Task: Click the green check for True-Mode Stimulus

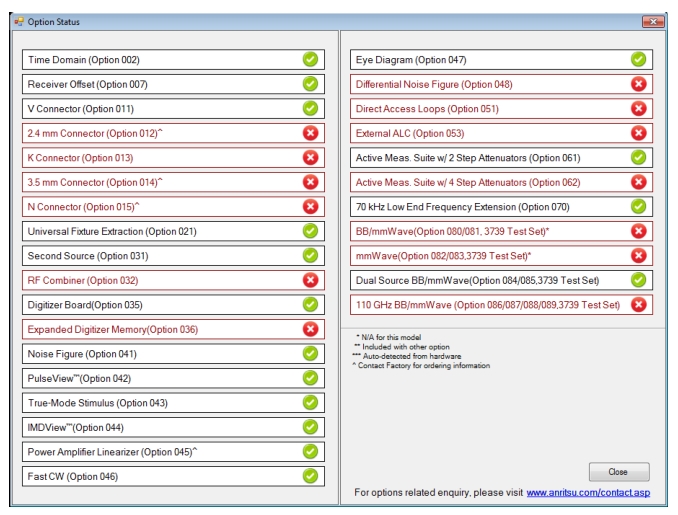Action: pos(310,403)
